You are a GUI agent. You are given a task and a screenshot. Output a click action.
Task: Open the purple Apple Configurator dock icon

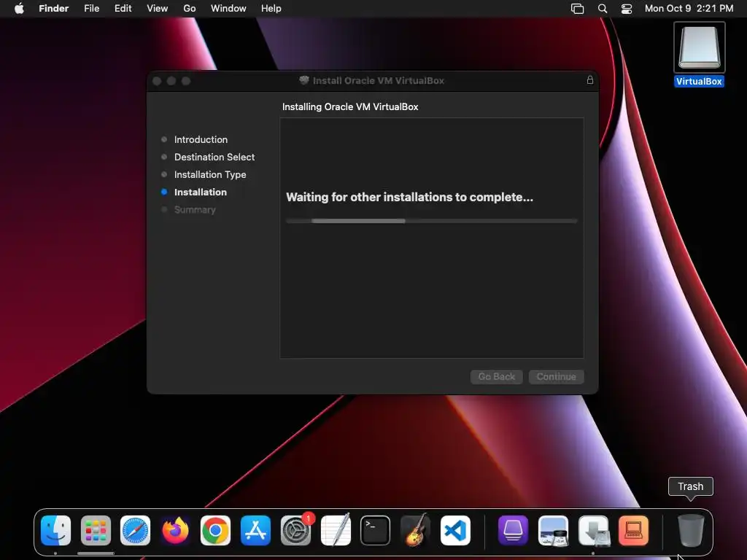513,530
